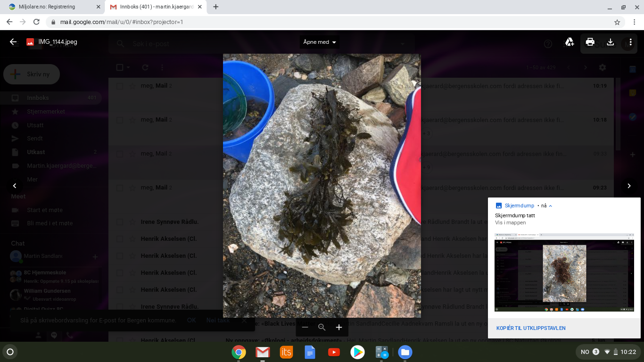The width and height of the screenshot is (644, 362).
Task: Open the 'Åpne med' dropdown
Action: click(320, 42)
